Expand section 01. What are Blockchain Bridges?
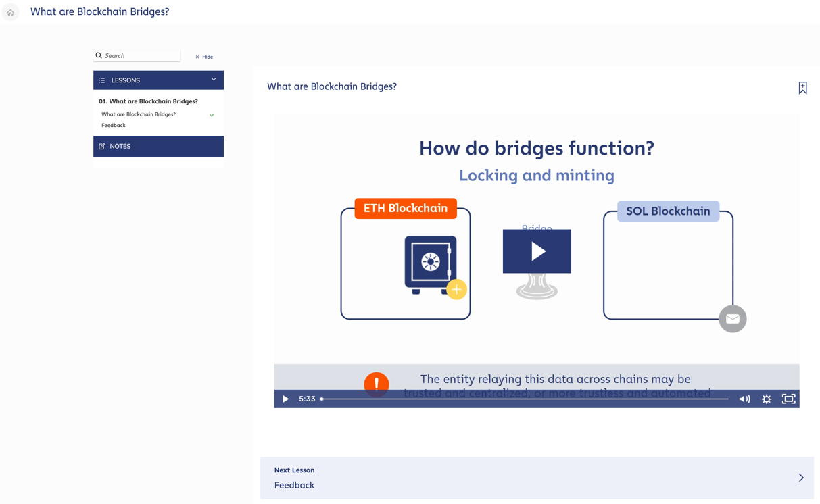Viewport: 820px width, 504px height. (x=148, y=101)
